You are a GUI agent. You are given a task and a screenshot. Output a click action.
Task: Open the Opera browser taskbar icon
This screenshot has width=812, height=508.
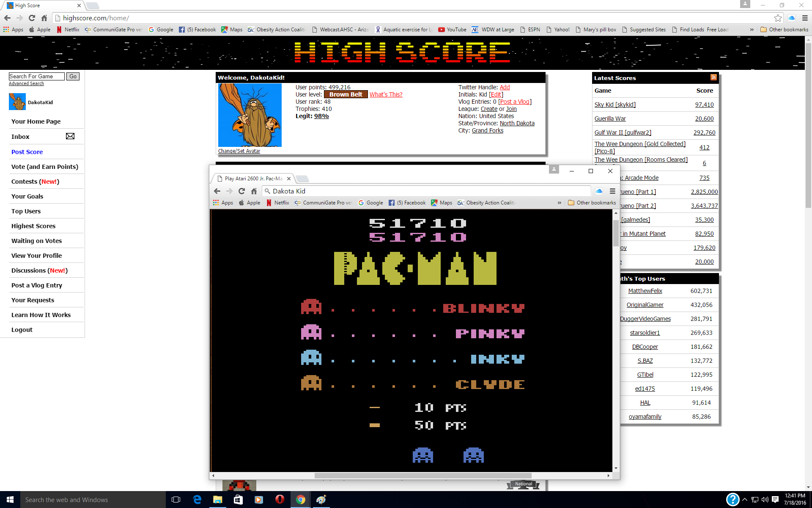(280, 500)
